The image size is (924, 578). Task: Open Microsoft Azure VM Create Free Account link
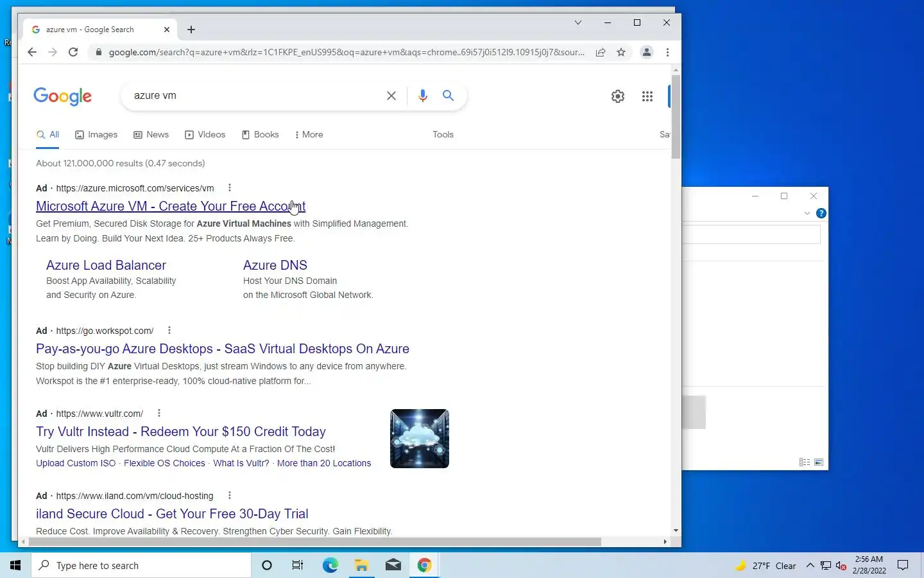(171, 206)
